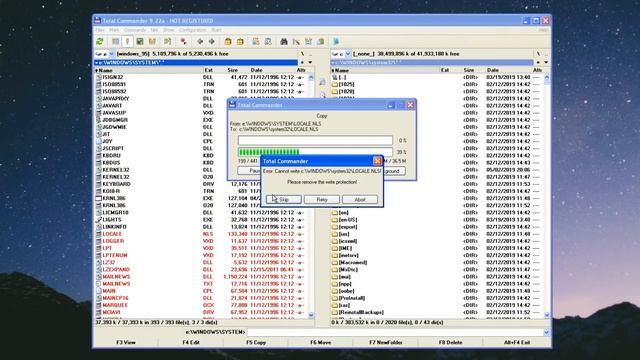Click the command line input field
Viewport: 640px width, 360px height.
(395, 332)
